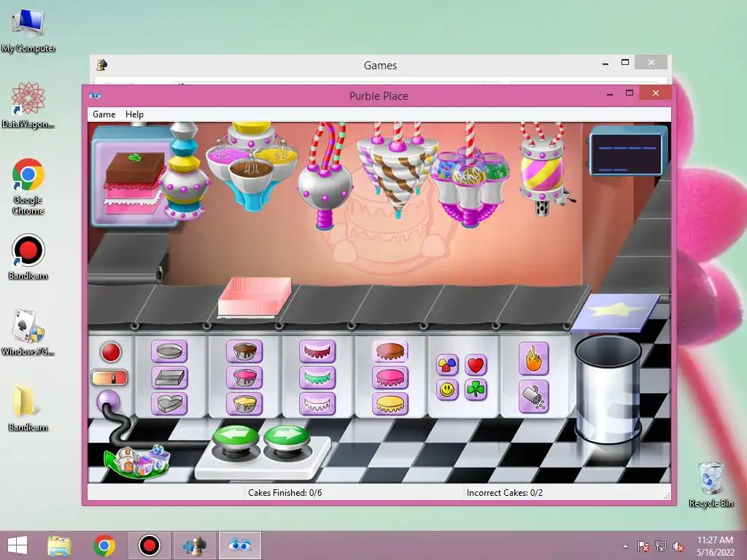Select the round cake pan button

(x=169, y=352)
